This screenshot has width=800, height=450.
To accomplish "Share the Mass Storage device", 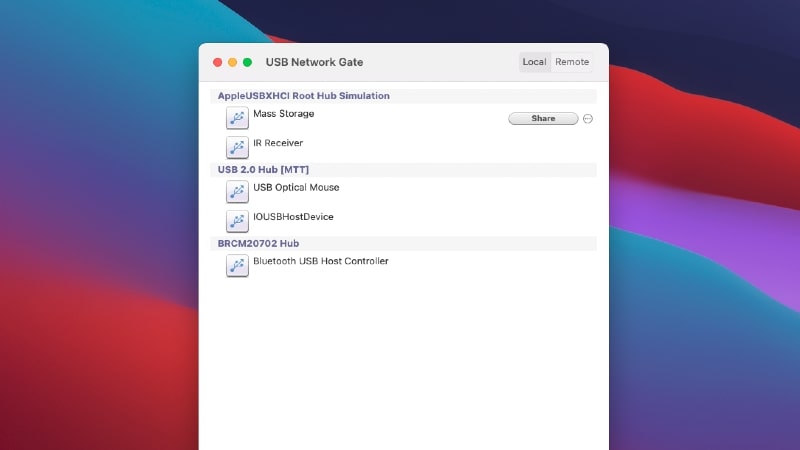I will pyautogui.click(x=543, y=118).
